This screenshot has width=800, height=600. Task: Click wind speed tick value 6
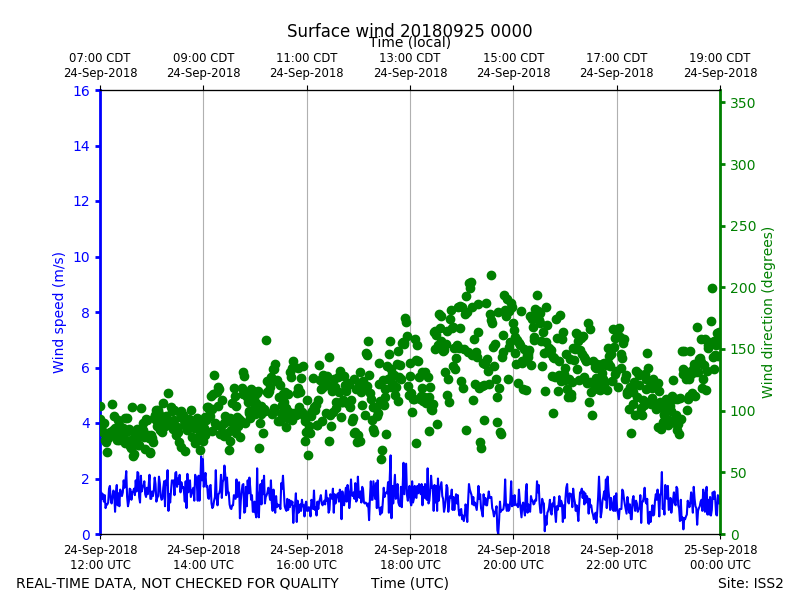pyautogui.click(x=85, y=368)
